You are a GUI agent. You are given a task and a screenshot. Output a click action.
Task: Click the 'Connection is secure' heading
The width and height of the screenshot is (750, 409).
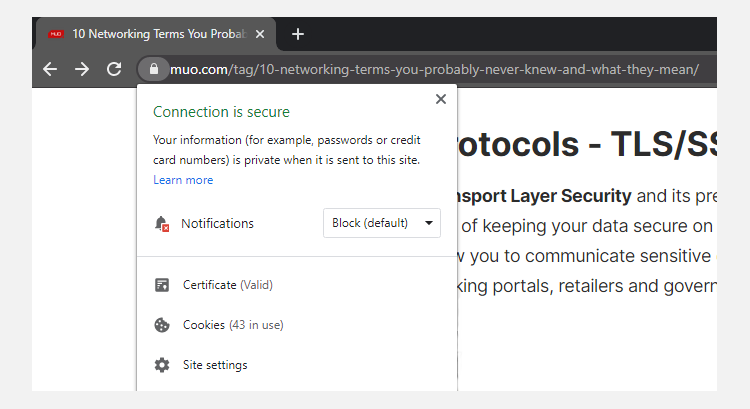(x=221, y=112)
